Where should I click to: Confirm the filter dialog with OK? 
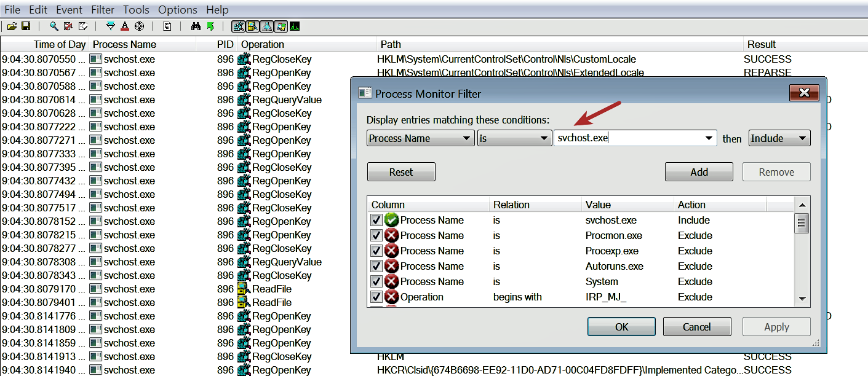[x=622, y=327]
